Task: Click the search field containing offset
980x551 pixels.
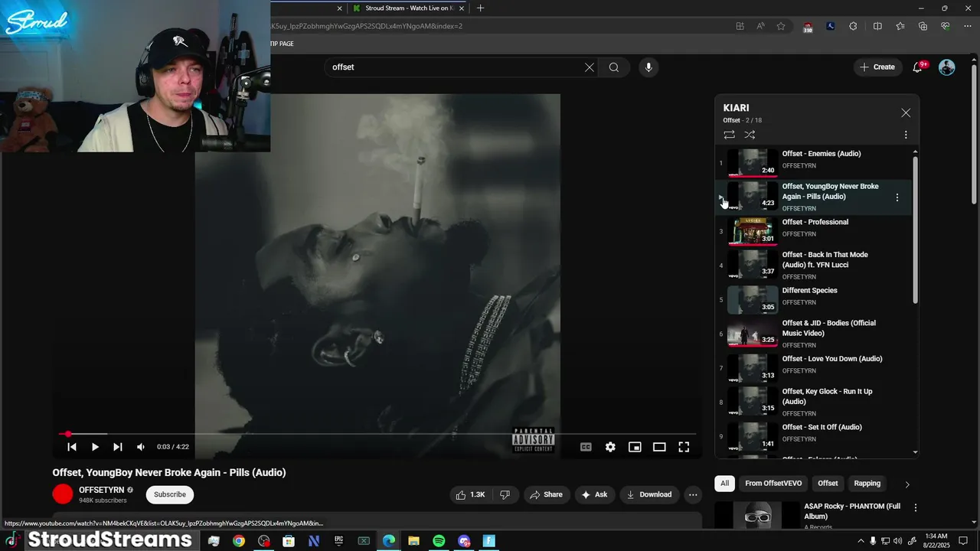Action: point(456,67)
